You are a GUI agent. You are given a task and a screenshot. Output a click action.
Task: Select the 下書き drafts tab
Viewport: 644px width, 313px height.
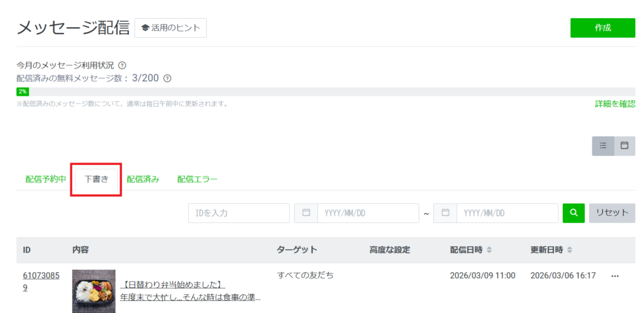(96, 179)
